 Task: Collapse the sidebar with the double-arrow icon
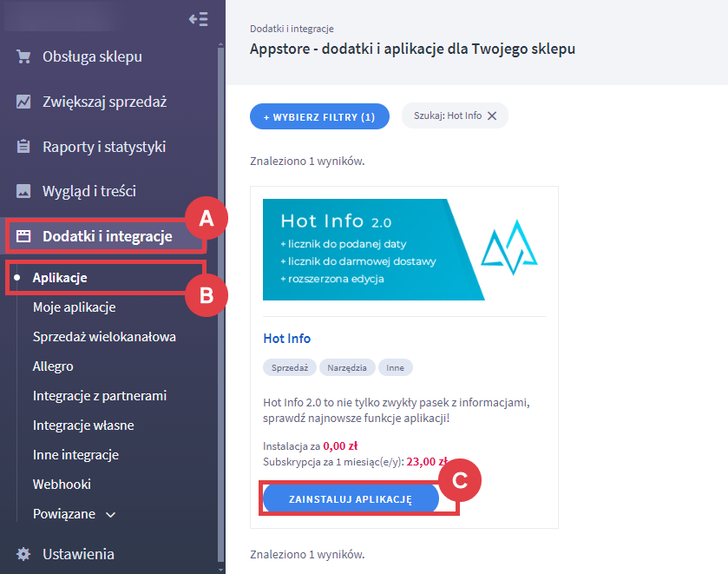click(x=198, y=19)
